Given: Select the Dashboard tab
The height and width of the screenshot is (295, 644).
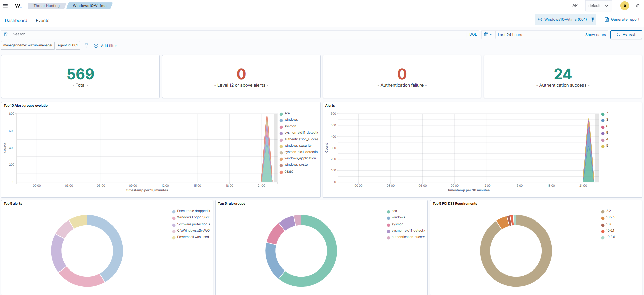Looking at the screenshot, I should click(x=16, y=20).
